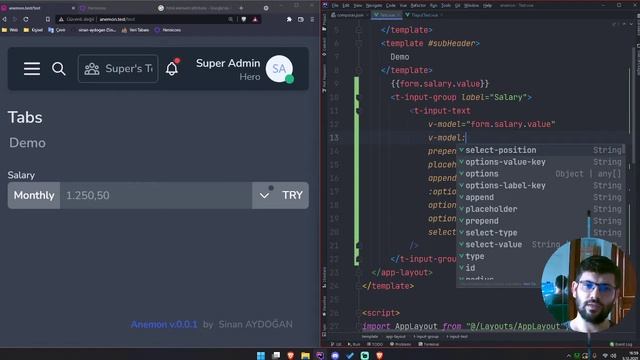The height and width of the screenshot is (360, 640).
Task: Open Discord from the taskbar
Action: pyautogui.click(x=335, y=355)
